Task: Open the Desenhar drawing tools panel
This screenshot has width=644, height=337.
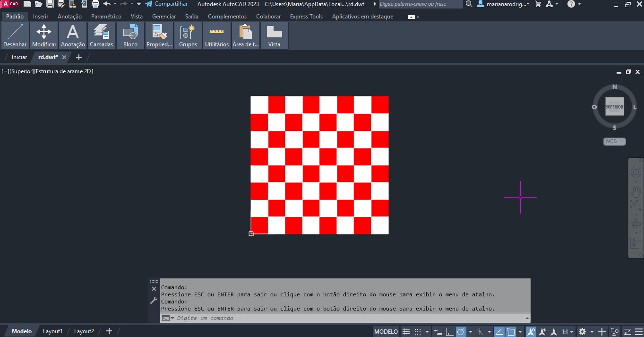Action: pyautogui.click(x=15, y=36)
